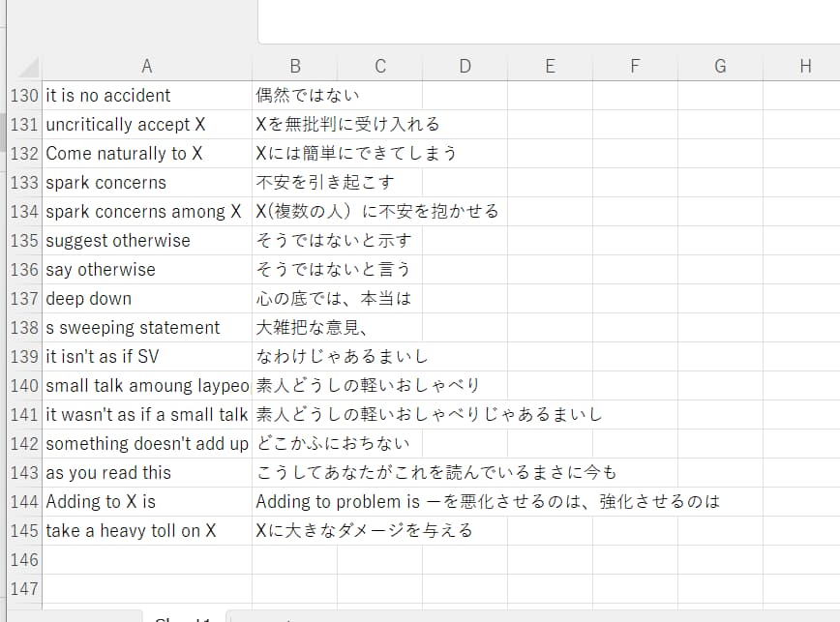840x622 pixels.
Task: Click empty cell A146
Action: coord(146,560)
